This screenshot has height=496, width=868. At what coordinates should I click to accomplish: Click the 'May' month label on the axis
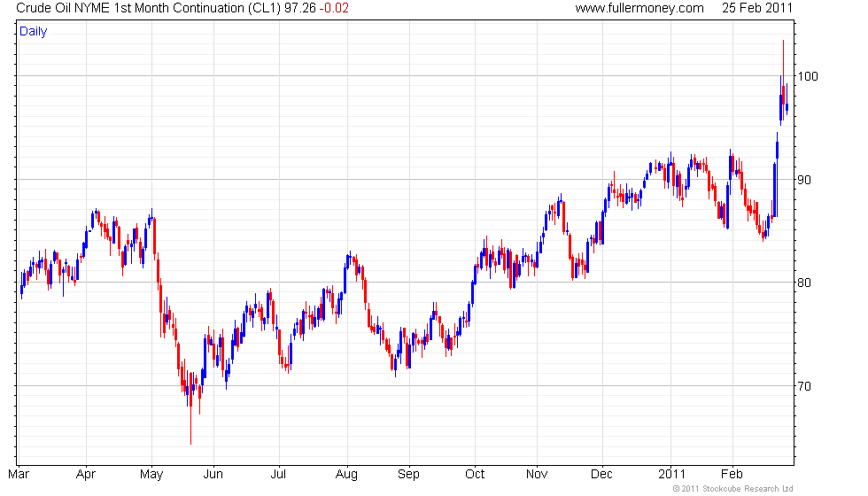pos(151,475)
